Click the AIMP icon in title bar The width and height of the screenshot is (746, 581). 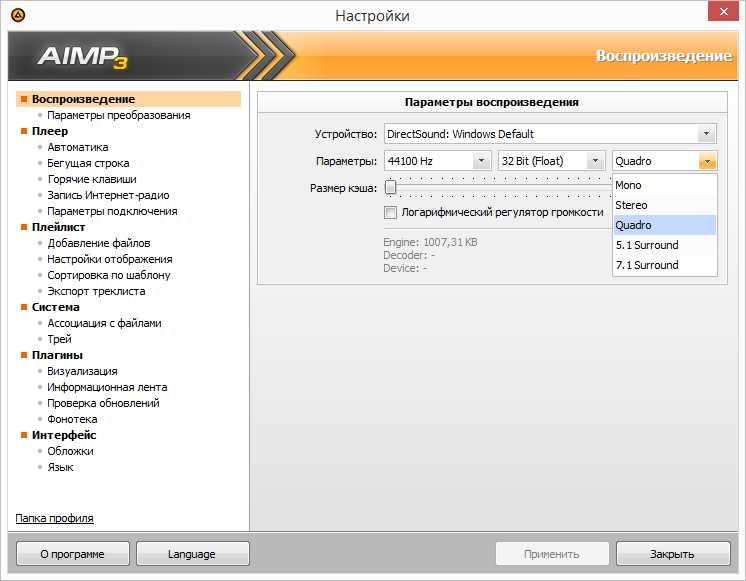point(17,15)
